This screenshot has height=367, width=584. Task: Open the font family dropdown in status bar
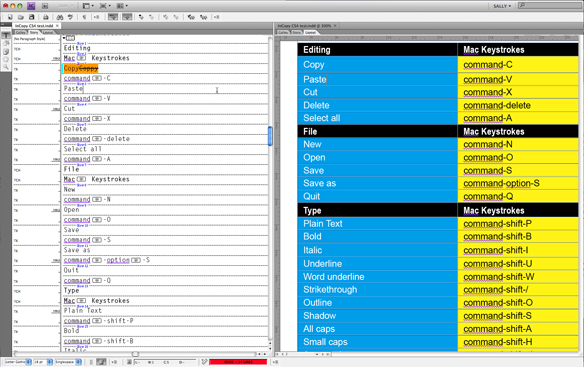[x=28, y=362]
